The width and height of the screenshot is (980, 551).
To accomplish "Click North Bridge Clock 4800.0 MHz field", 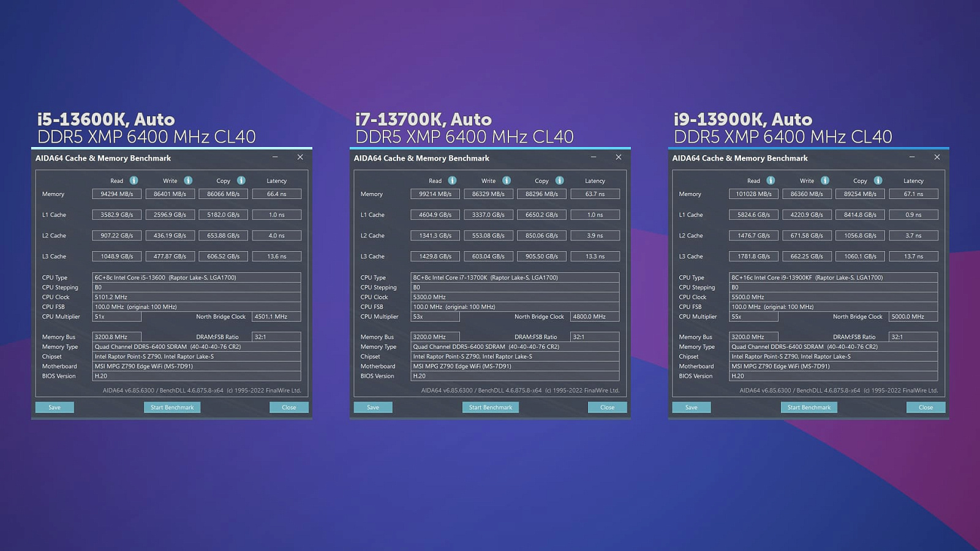I will tap(595, 317).
